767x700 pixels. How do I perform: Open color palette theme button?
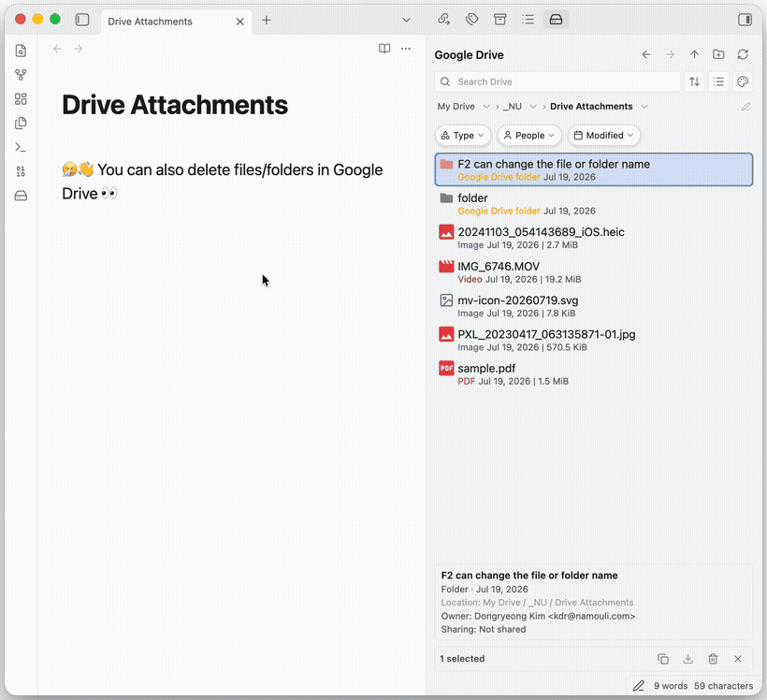coord(743,81)
